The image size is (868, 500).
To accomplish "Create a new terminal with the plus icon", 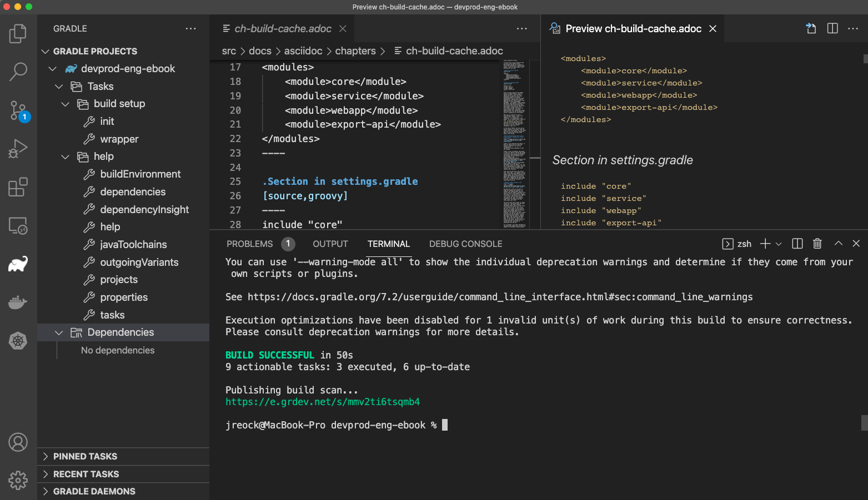I will click(764, 243).
